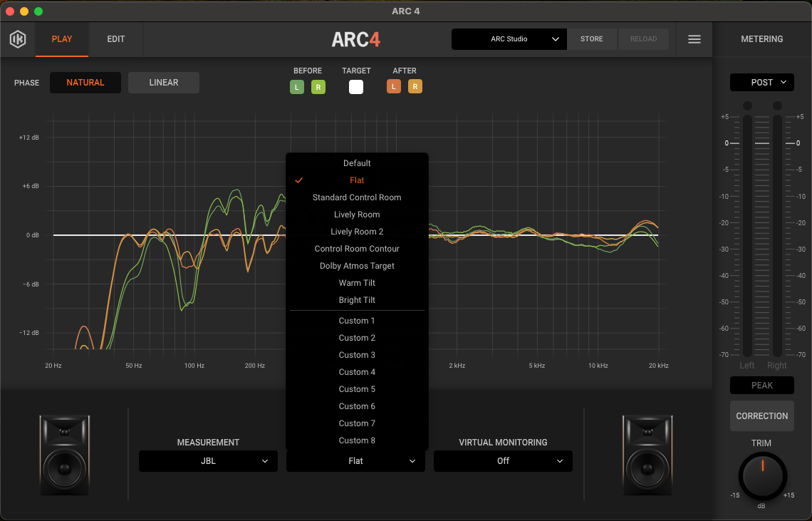The image size is (812, 521).
Task: Choose Standard Control Room target
Action: point(357,197)
